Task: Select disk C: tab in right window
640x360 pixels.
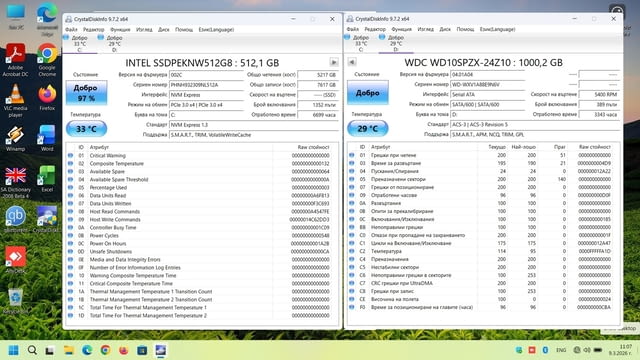Action: tap(361, 43)
